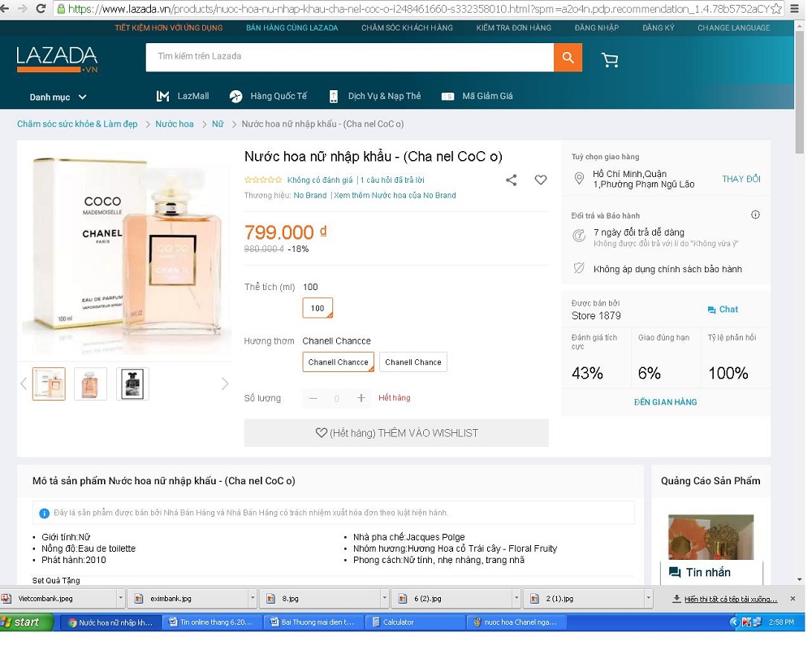
Task: Open Tin online thang taskbar window
Action: point(213,622)
